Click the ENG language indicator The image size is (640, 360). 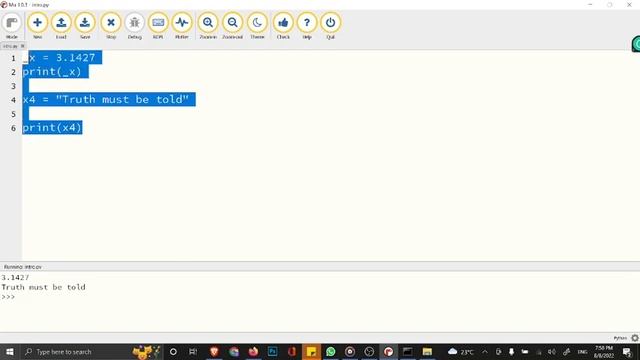[x=582, y=352]
